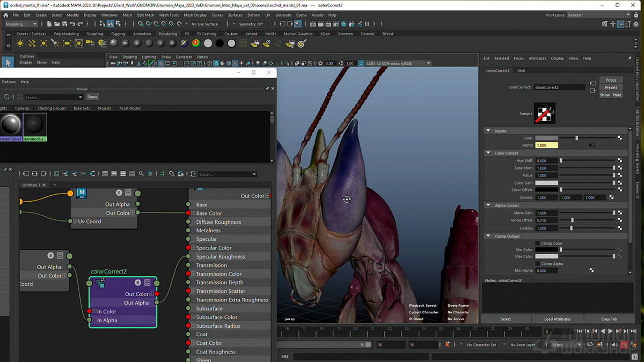Open the Shading Groups tab in browser
This screenshot has width=644, height=362.
tap(52, 108)
